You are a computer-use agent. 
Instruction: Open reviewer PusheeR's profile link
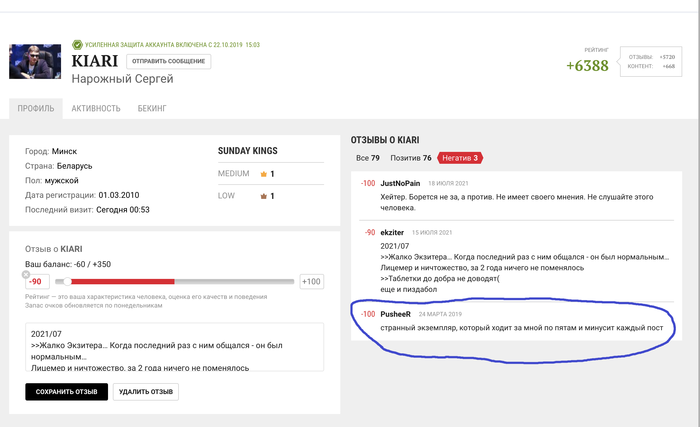(396, 314)
